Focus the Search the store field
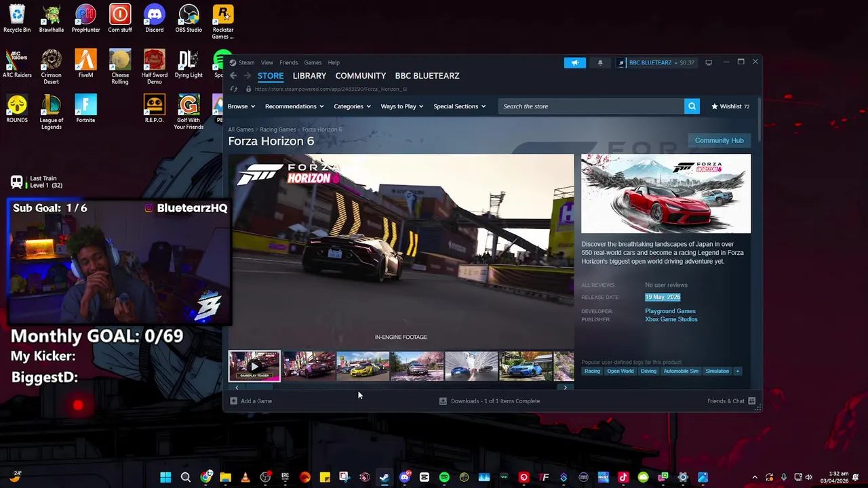Screen dimensions: 868x488 point(591,106)
